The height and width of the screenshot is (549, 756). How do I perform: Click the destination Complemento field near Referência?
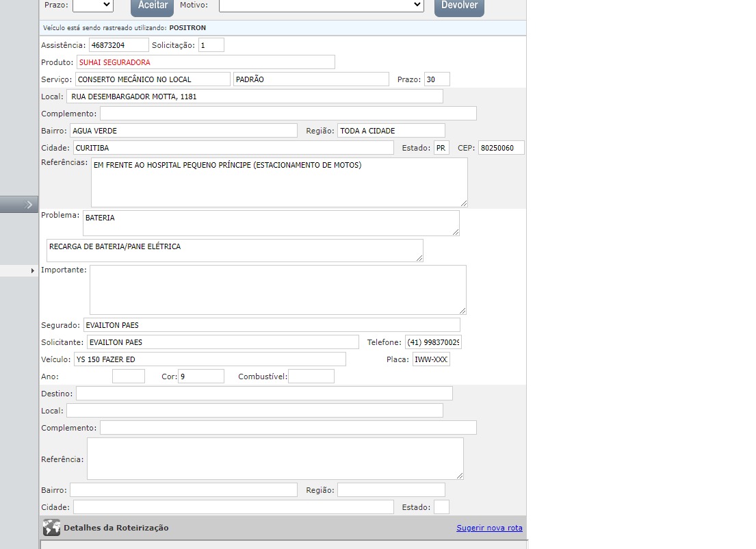[x=288, y=427]
